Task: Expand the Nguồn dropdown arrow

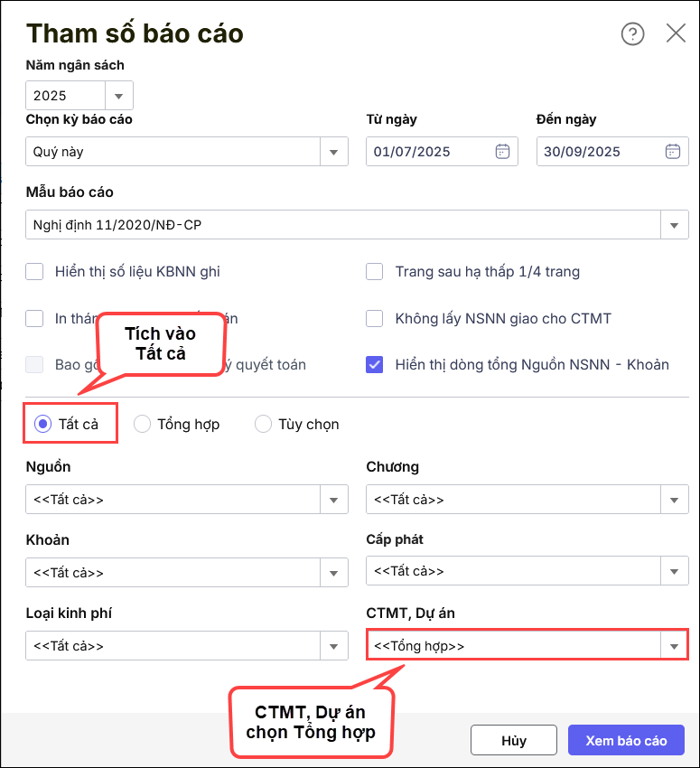Action: pyautogui.click(x=334, y=500)
